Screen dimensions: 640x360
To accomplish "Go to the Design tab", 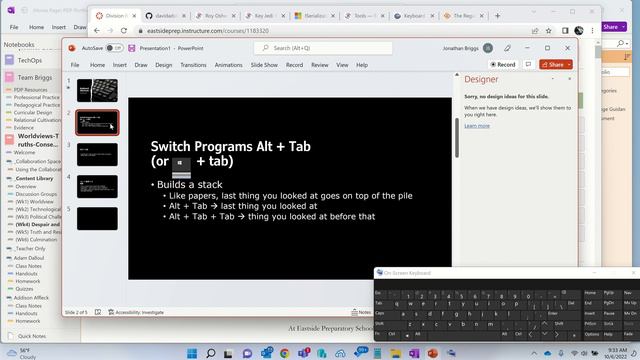I will point(164,65).
